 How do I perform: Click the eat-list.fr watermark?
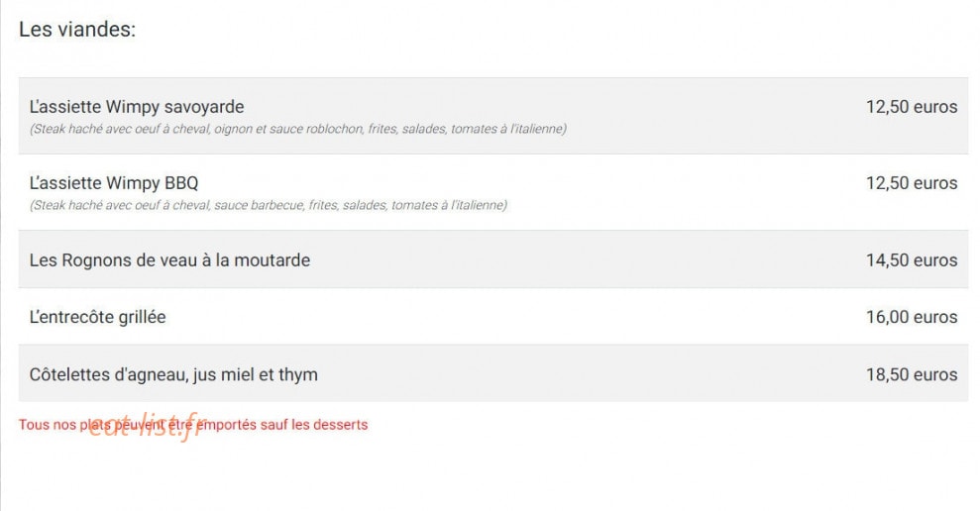click(148, 426)
